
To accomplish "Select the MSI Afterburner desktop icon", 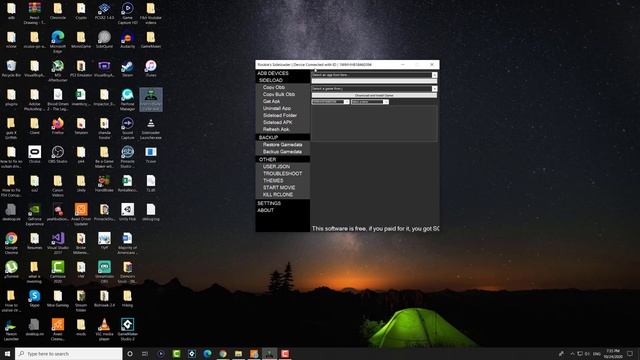I will tap(58, 71).
